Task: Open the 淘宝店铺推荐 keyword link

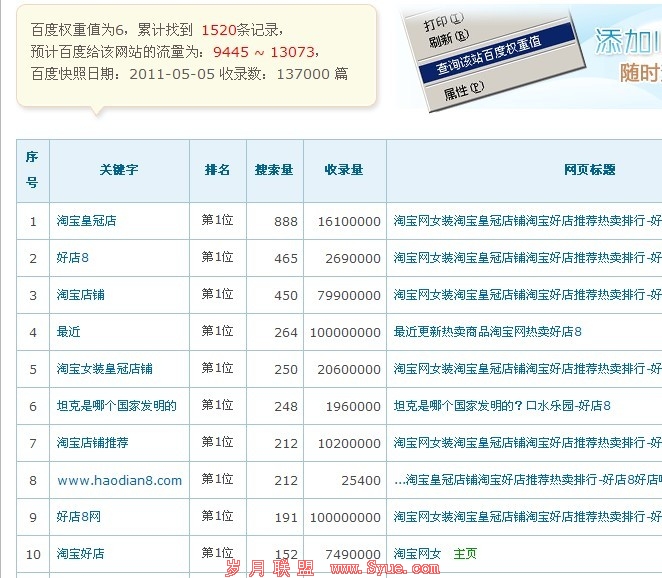Action: [x=92, y=442]
